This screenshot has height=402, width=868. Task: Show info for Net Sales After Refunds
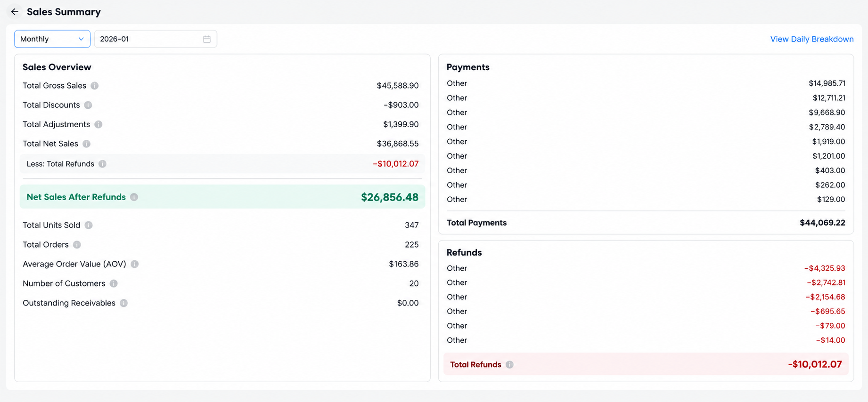[x=134, y=197]
